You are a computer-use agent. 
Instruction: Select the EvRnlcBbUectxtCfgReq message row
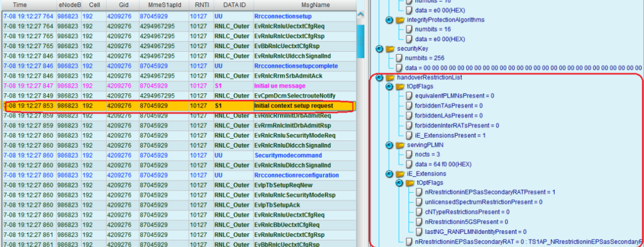tap(179, 225)
